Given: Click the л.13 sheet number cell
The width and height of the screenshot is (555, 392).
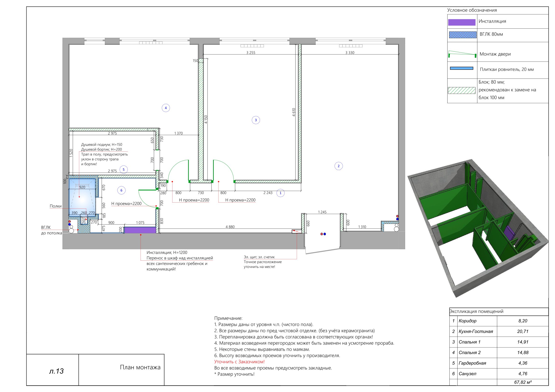Looking at the screenshot, I should point(56,371).
